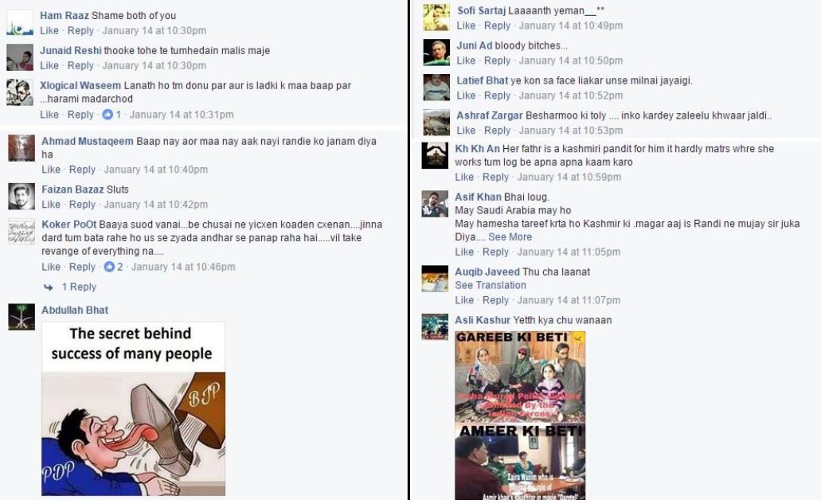Reply to Latief Bhat's comment
The image size is (821, 504).
click(x=497, y=96)
